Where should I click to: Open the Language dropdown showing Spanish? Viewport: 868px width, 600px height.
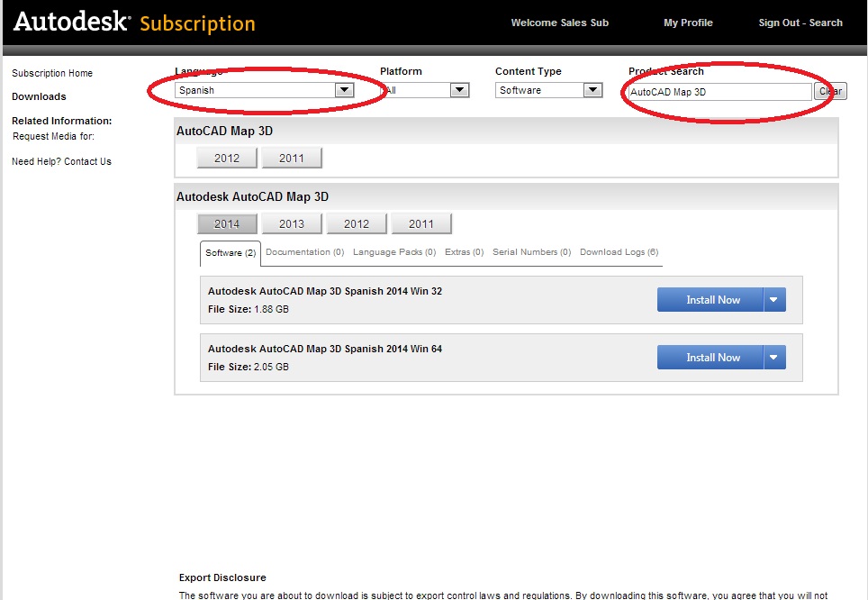tap(265, 90)
